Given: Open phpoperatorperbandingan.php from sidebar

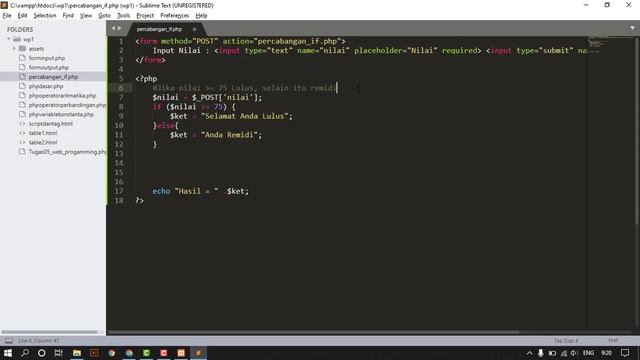Looking at the screenshot, I should coord(67,105).
